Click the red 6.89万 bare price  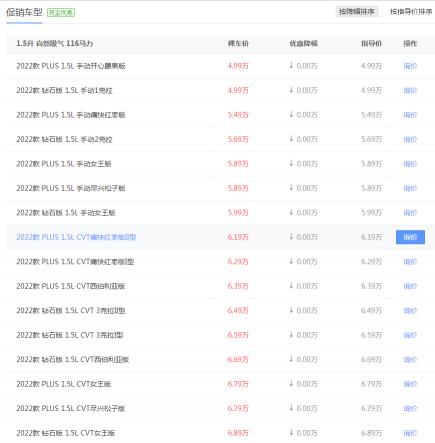(x=238, y=433)
